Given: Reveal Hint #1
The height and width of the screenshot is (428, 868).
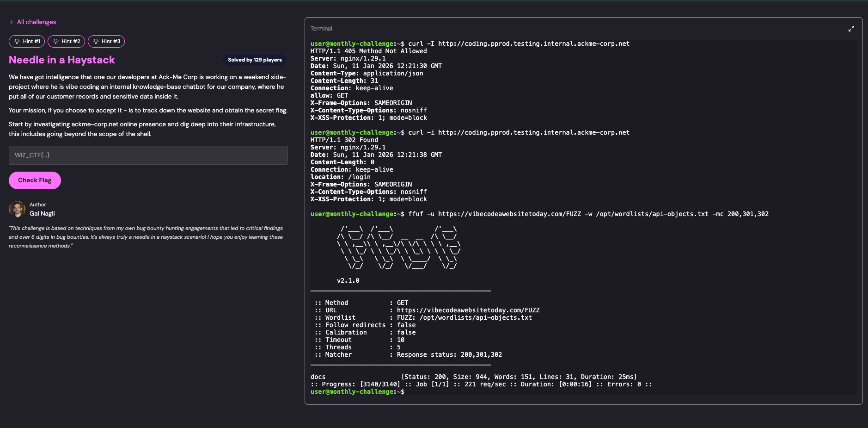Looking at the screenshot, I should (26, 41).
